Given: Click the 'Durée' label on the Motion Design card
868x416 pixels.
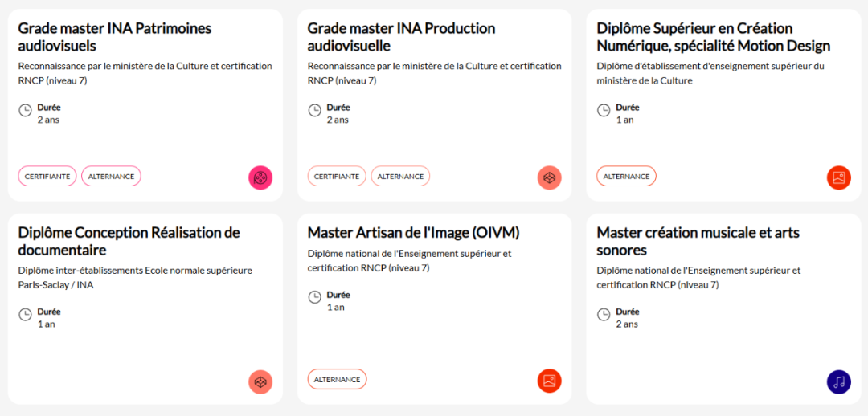Looking at the screenshot, I should (x=628, y=108).
